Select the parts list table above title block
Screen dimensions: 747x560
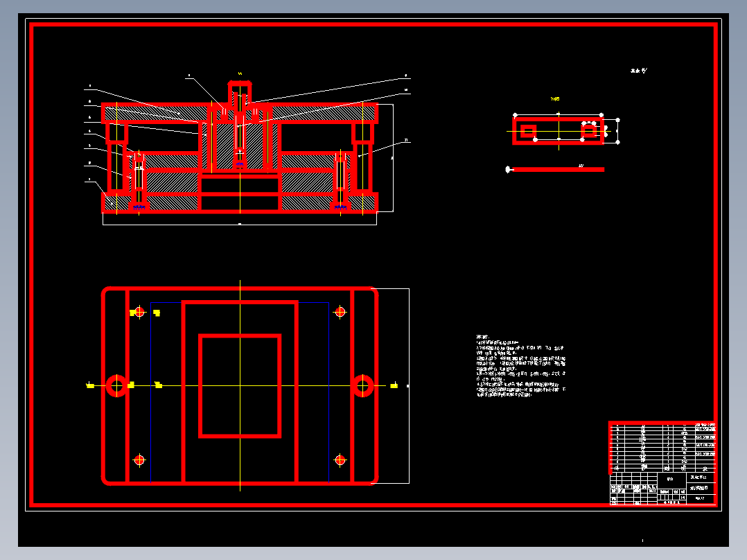pos(662,447)
